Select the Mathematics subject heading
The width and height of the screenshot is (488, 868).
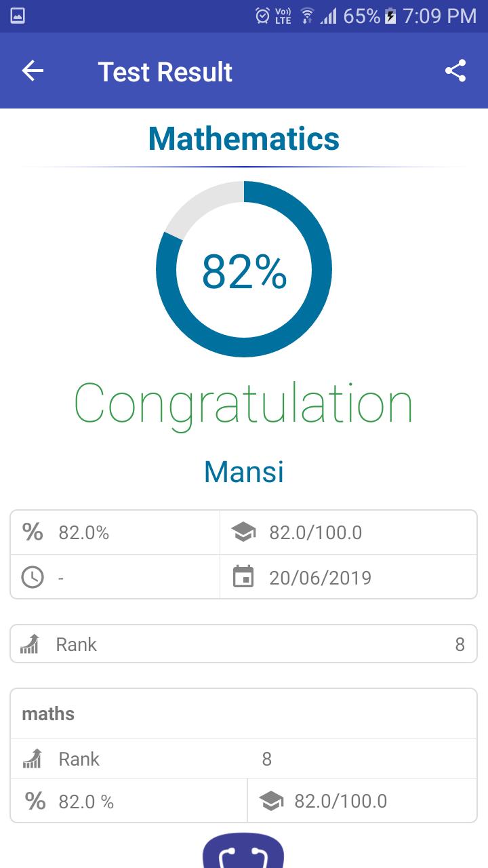pyautogui.click(x=244, y=138)
